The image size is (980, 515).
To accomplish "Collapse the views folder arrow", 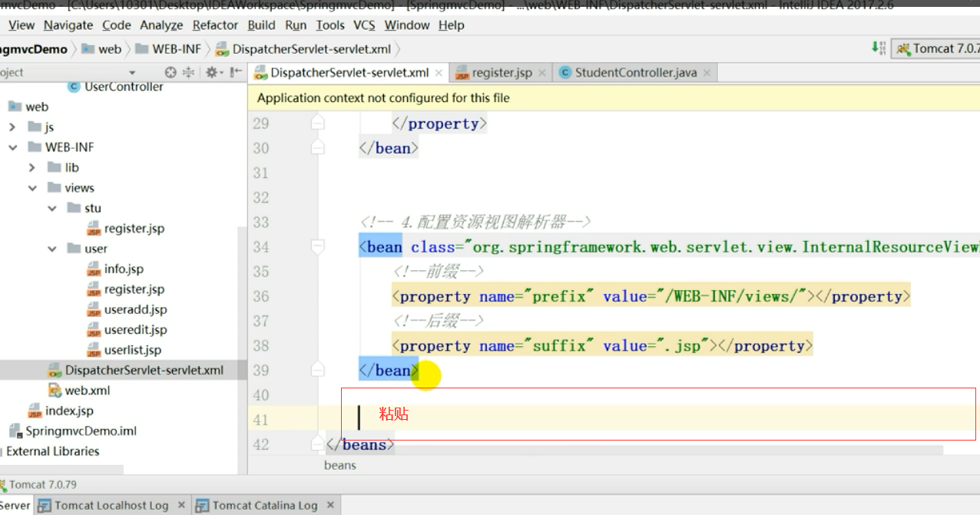I will 32,188.
